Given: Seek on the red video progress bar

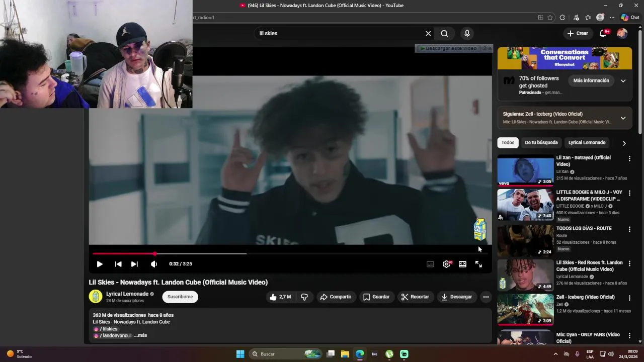Looking at the screenshot, I should click(x=290, y=253).
